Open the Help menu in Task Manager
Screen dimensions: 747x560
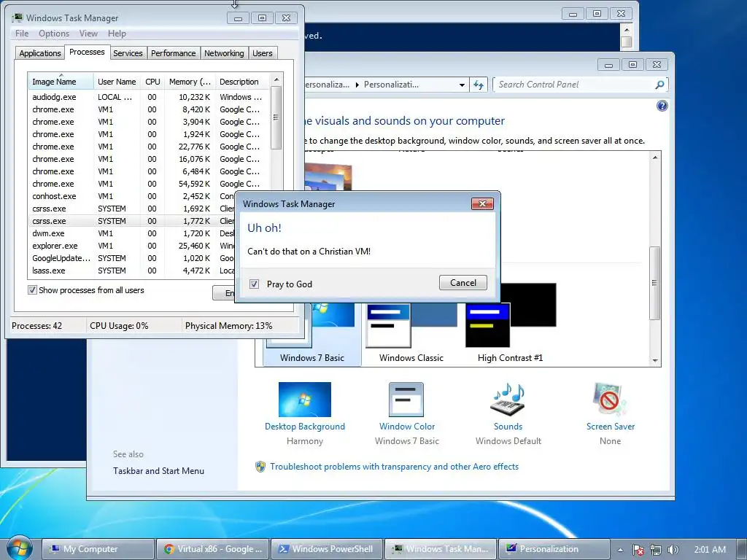[x=117, y=34]
